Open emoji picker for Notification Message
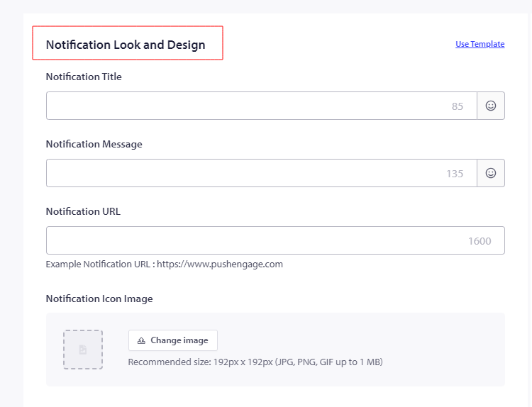 tap(490, 173)
